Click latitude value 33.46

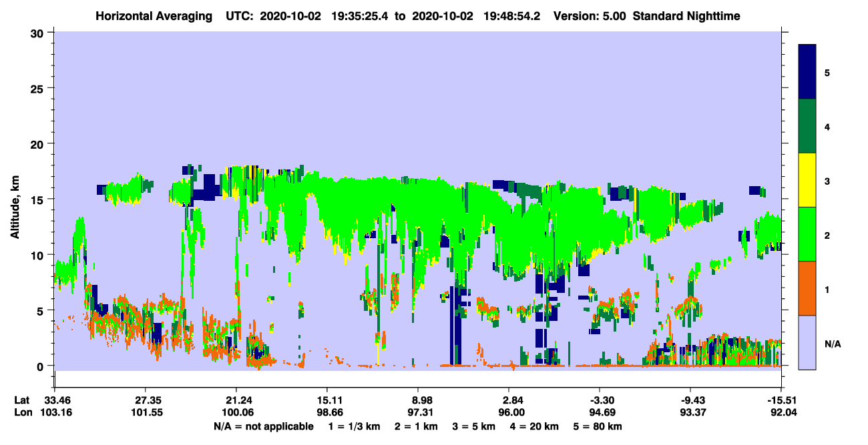coord(55,400)
